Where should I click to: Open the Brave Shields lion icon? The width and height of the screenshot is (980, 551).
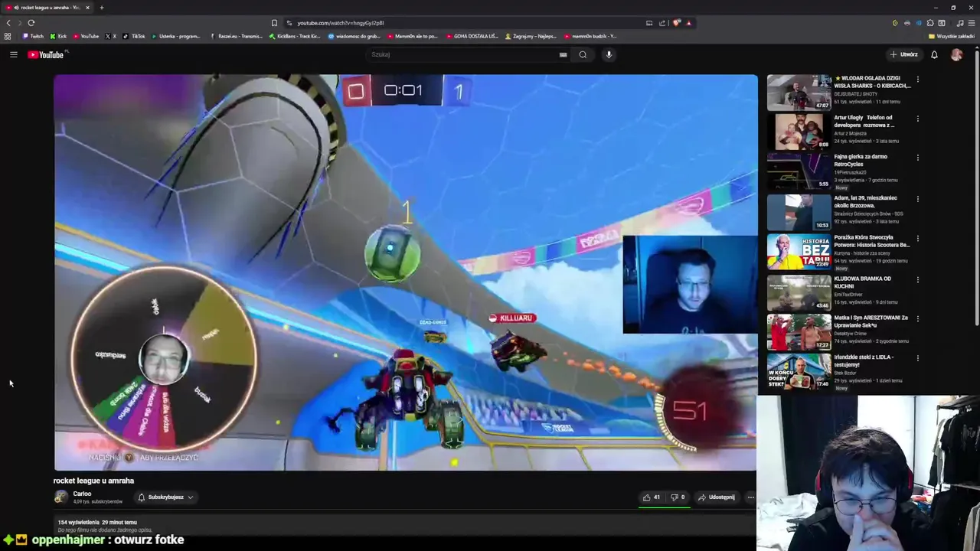[676, 23]
